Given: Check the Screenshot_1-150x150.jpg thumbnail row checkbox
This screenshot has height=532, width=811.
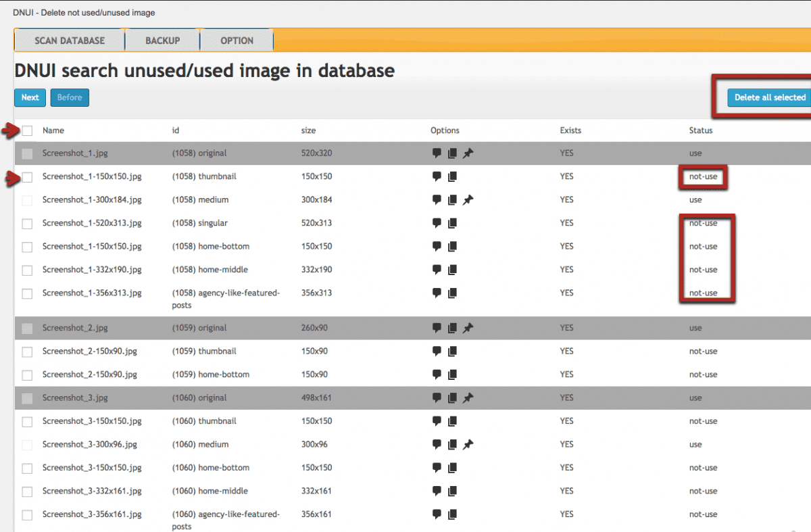Looking at the screenshot, I should click(x=27, y=177).
